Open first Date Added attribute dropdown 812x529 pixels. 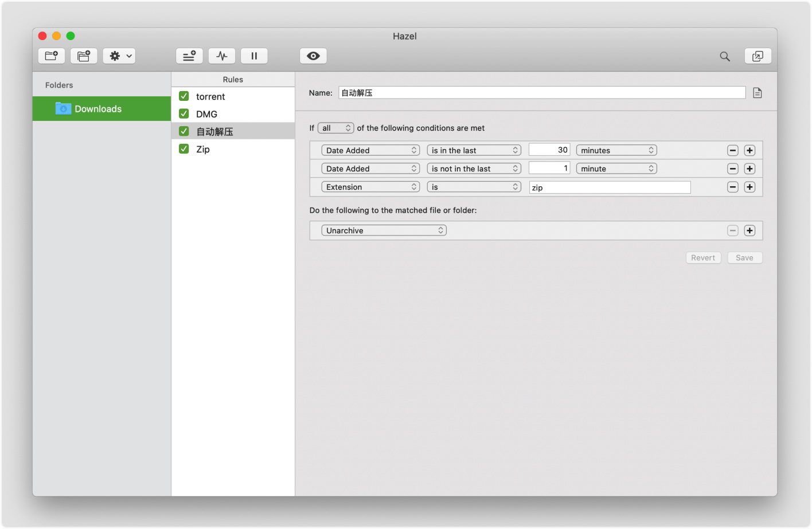370,150
